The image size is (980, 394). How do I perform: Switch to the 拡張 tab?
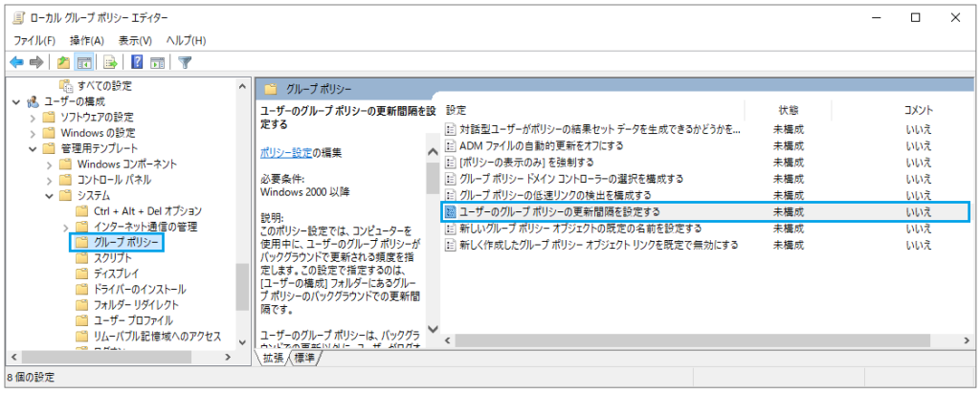[x=273, y=358]
